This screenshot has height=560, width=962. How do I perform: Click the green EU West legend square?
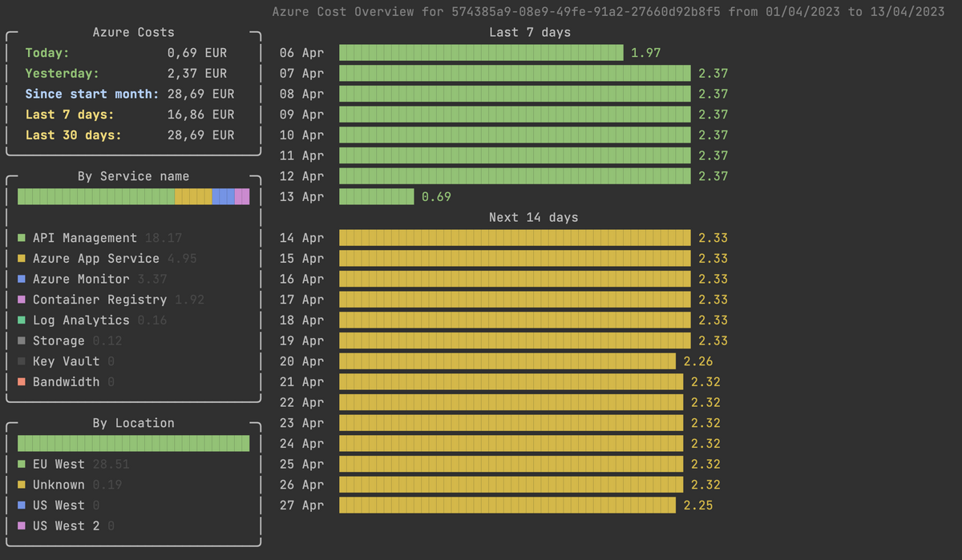point(22,464)
